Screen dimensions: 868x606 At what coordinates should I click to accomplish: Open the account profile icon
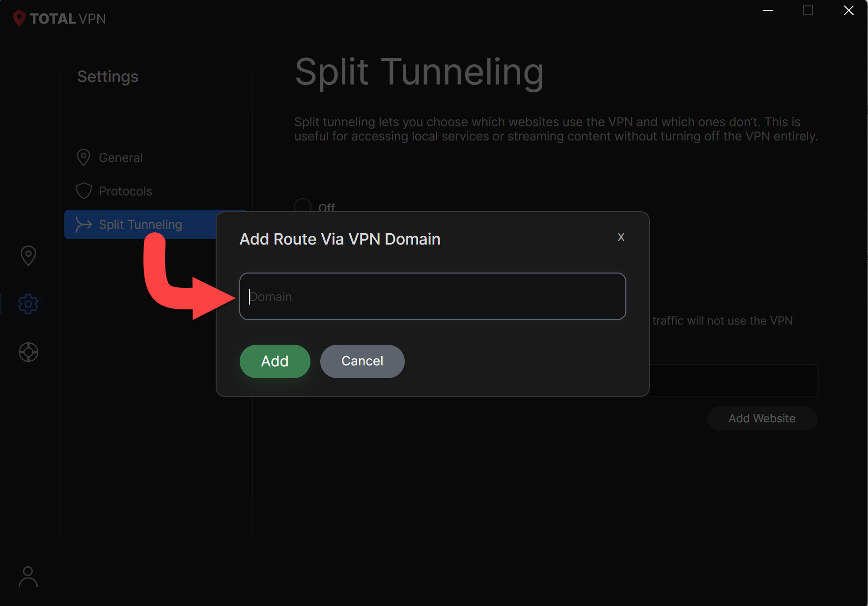click(28, 577)
